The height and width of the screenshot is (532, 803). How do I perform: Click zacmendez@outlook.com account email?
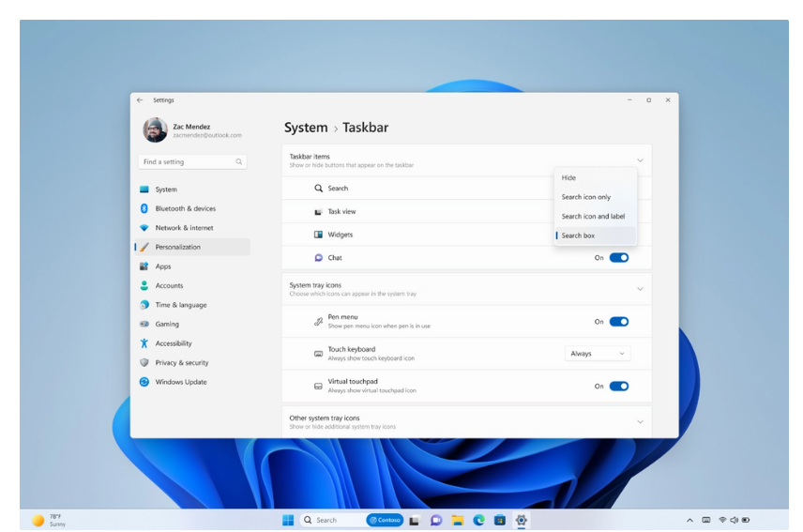[x=207, y=136]
